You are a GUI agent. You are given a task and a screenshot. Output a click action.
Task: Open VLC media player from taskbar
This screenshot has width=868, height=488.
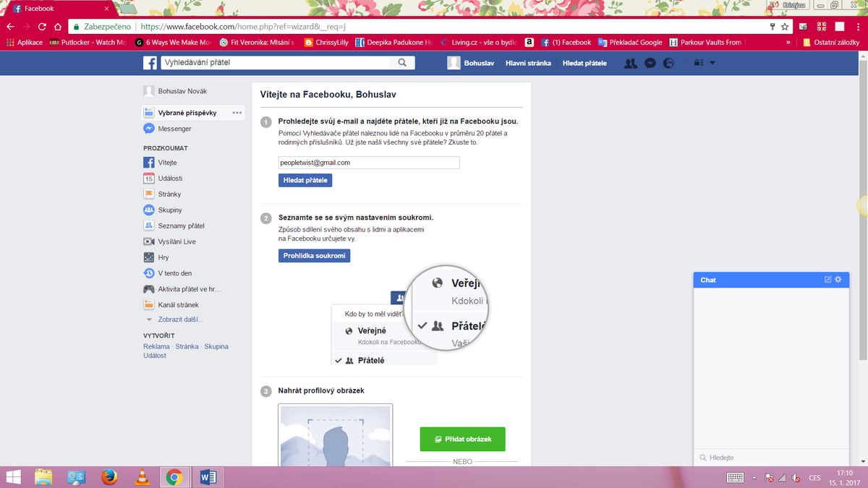coord(142,476)
